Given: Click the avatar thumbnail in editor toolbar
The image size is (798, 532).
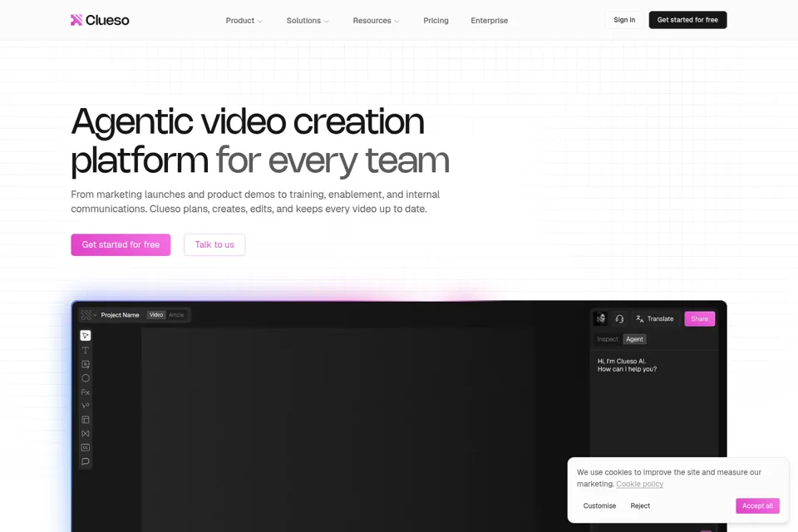Looking at the screenshot, I should tap(601, 318).
